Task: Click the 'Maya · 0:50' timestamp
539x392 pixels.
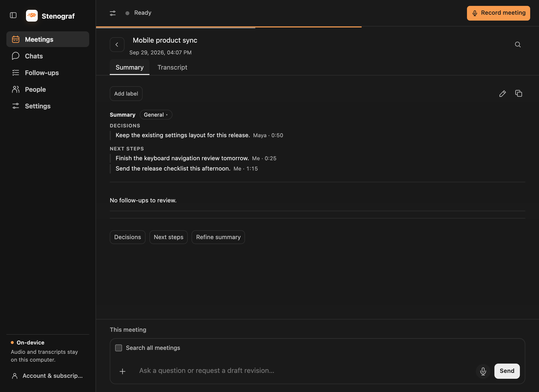Action: (268, 135)
